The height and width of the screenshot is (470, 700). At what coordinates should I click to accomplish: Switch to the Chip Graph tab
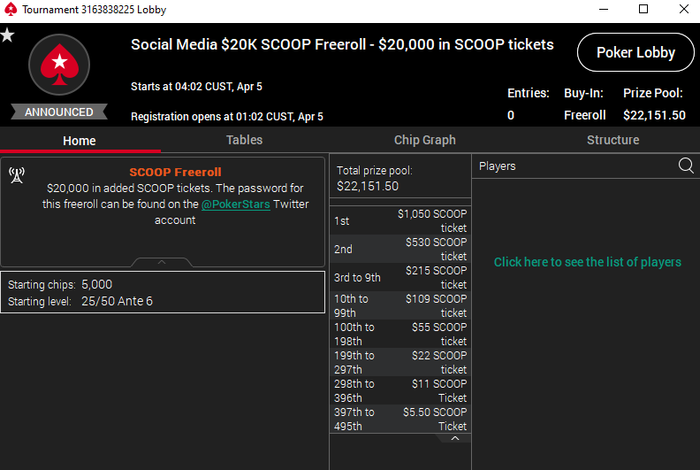click(425, 140)
